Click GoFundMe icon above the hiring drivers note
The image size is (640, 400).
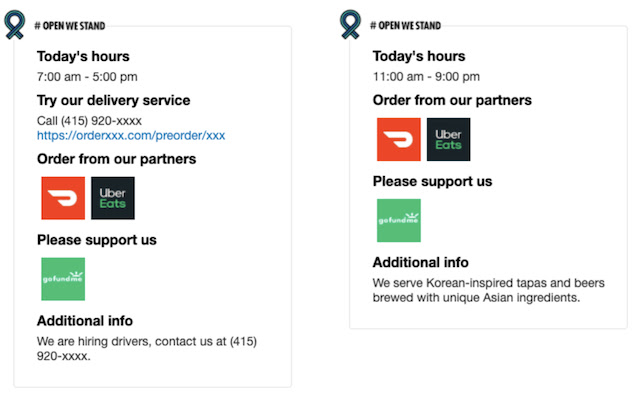[63, 279]
